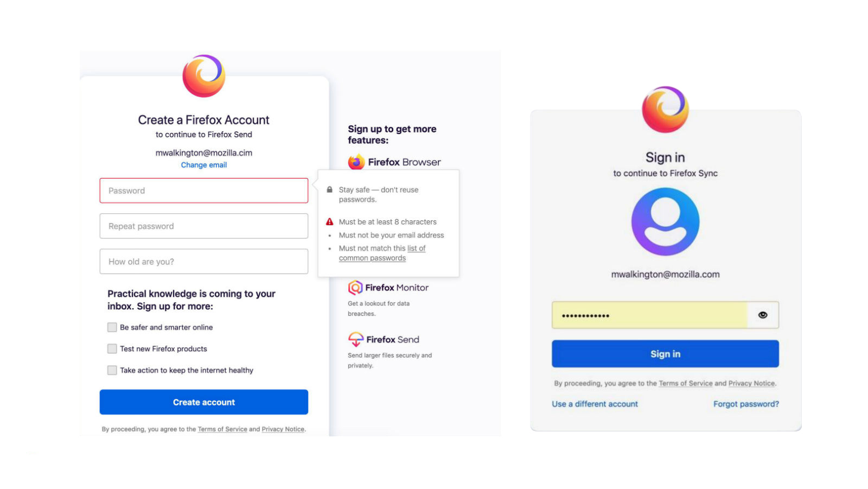Click the Firefox logo above Create Account
This screenshot has height=489, width=868.
[x=204, y=76]
